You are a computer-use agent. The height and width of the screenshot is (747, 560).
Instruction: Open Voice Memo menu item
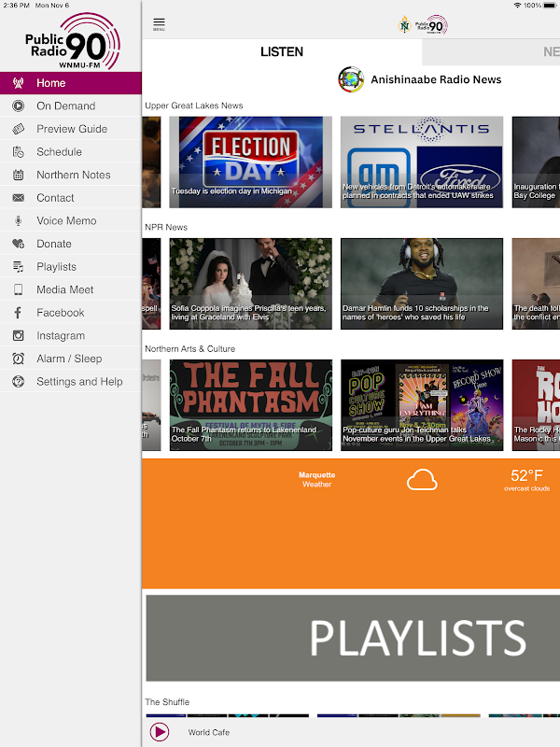(71, 220)
